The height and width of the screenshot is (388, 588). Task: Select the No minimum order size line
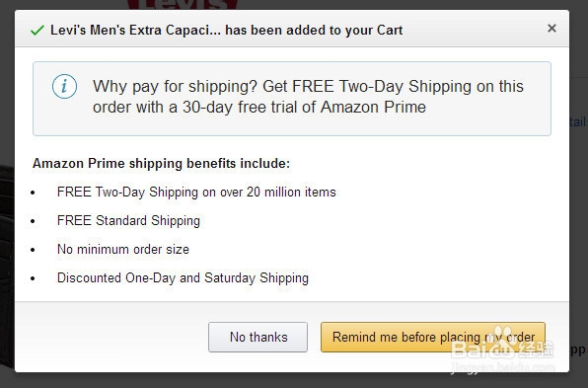coord(123,249)
